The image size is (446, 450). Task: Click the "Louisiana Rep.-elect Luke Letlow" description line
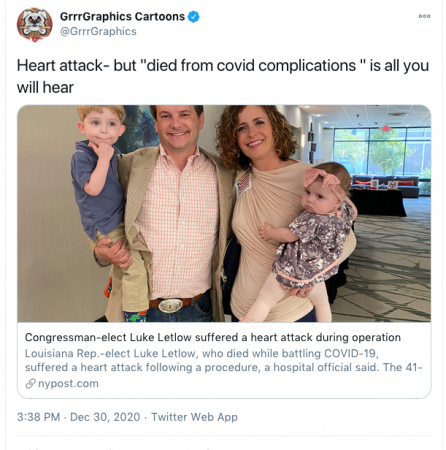(x=202, y=353)
